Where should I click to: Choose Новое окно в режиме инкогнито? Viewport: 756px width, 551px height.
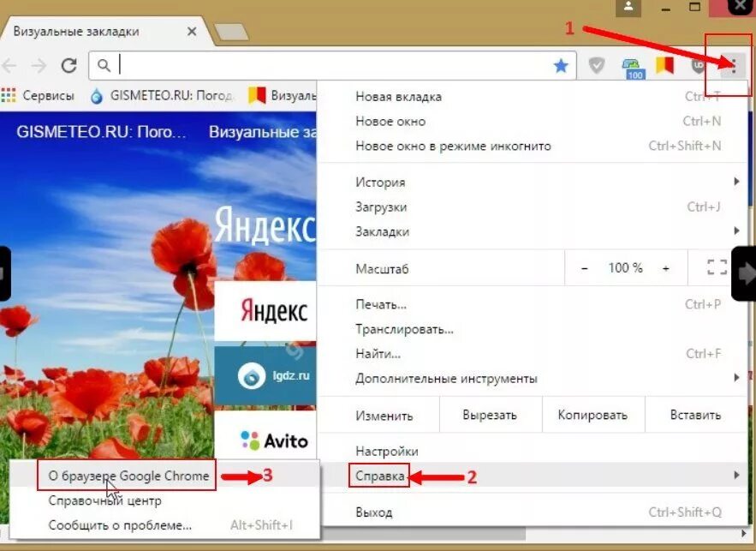pos(533,146)
